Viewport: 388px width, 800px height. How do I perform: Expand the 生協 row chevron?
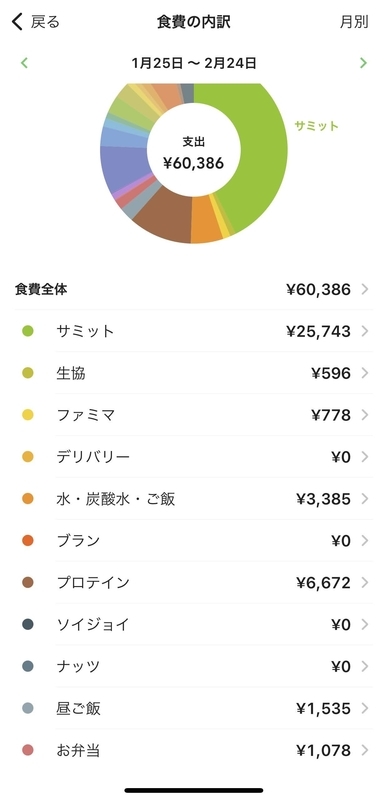click(365, 373)
